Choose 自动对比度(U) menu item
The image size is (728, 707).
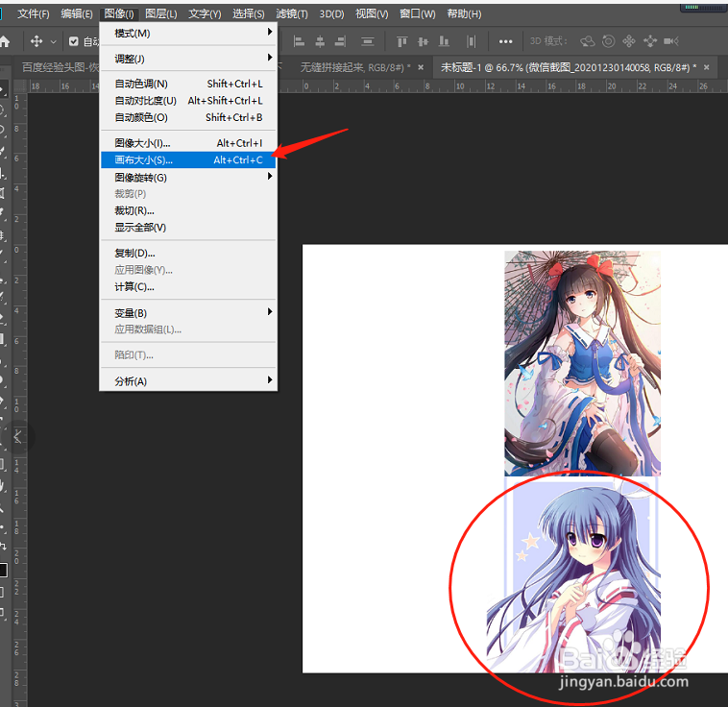188,100
